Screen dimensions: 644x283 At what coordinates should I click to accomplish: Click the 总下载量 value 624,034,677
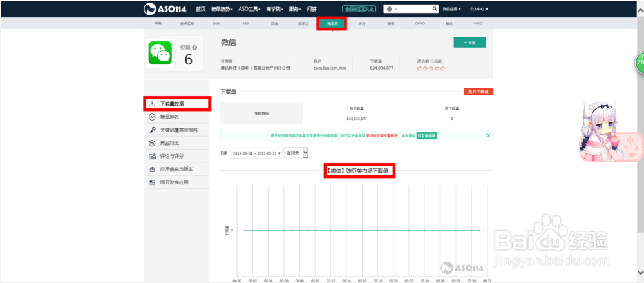357,119
